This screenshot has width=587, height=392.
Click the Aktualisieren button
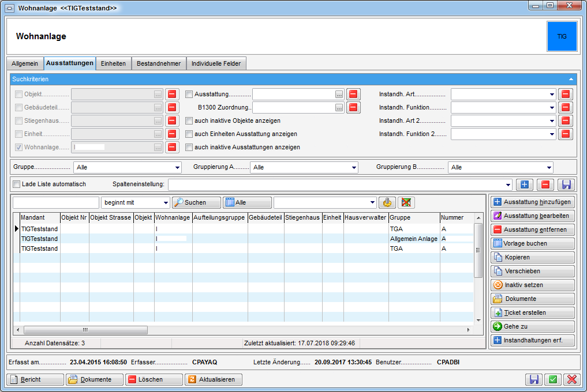tap(214, 379)
